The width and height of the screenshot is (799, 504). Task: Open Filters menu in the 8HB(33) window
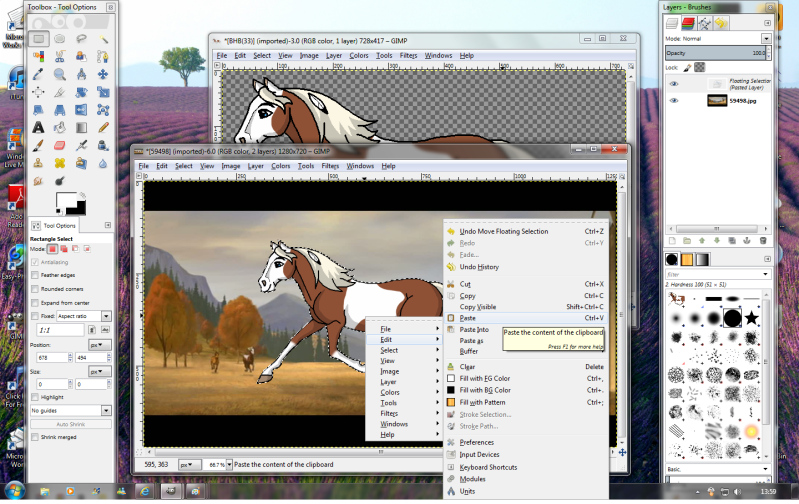click(x=408, y=56)
